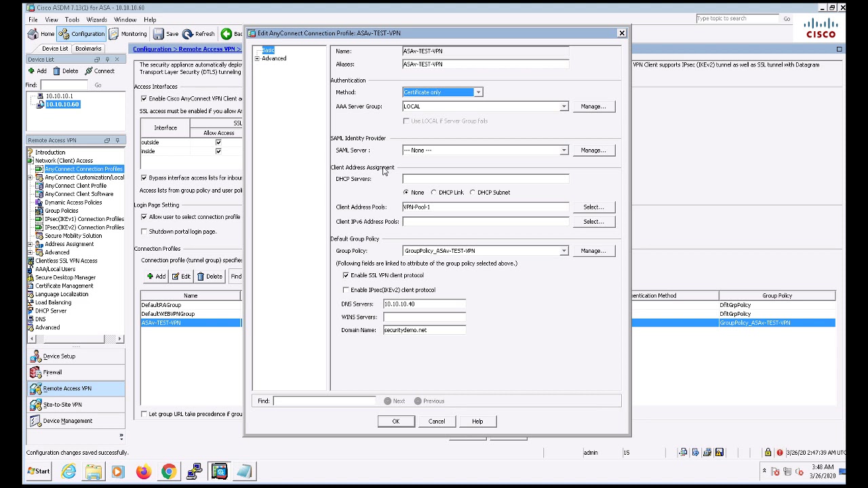This screenshot has height=488, width=868.
Task: Launch Internet Explorer from taskbar
Action: pyautogui.click(x=68, y=471)
